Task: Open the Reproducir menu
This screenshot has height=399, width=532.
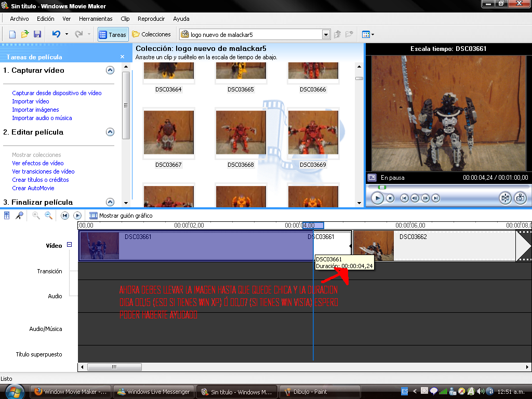Action: click(151, 18)
